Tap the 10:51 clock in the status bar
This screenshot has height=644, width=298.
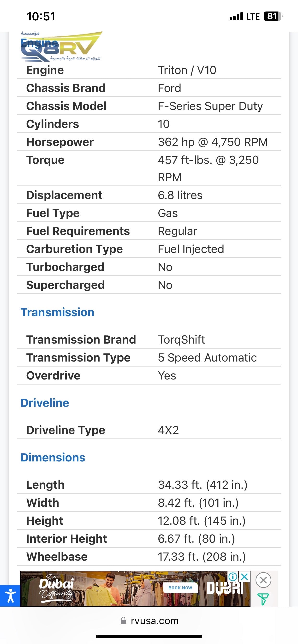[x=41, y=17]
